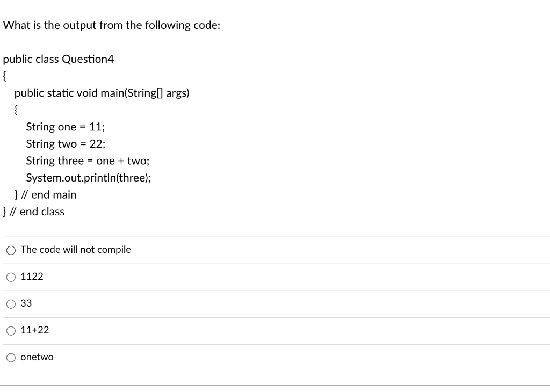Select the radio button for "33"
This screenshot has height=392, width=550.
click(x=11, y=303)
